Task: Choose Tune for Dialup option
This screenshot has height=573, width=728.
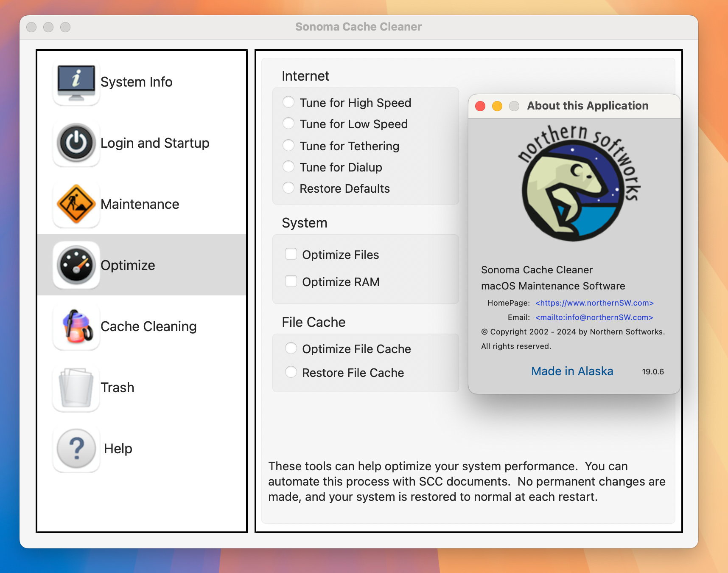Action: (288, 166)
